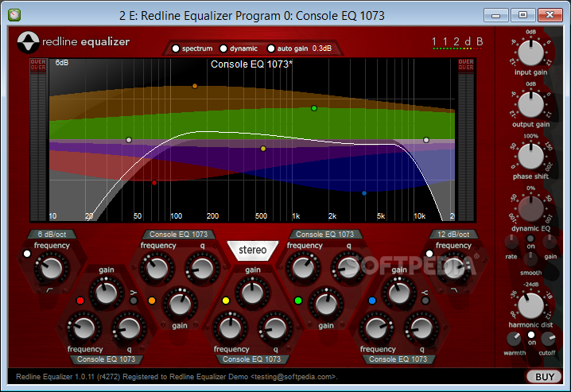Click the Redline Equalizer logo icon
The width and height of the screenshot is (571, 392).
[28, 42]
